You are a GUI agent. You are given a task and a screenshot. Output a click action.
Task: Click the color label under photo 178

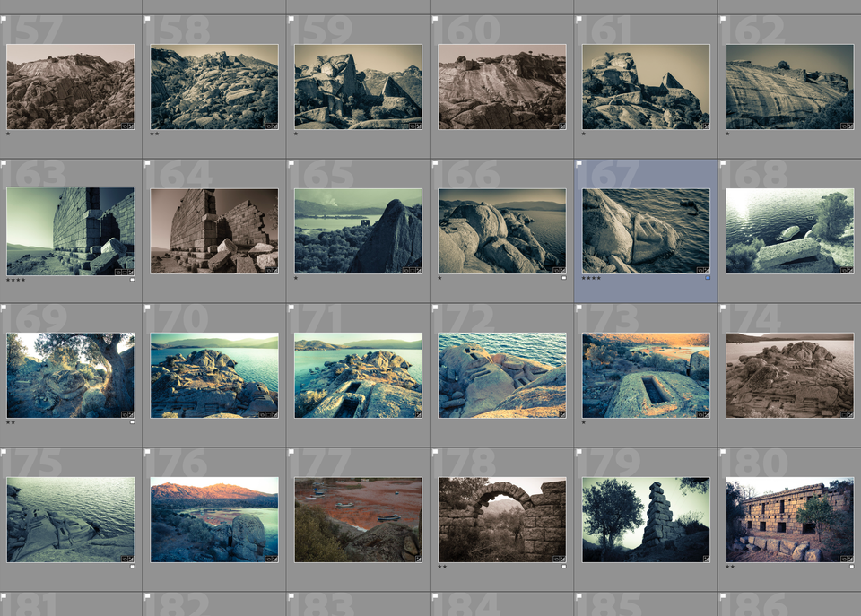pyautogui.click(x=564, y=566)
